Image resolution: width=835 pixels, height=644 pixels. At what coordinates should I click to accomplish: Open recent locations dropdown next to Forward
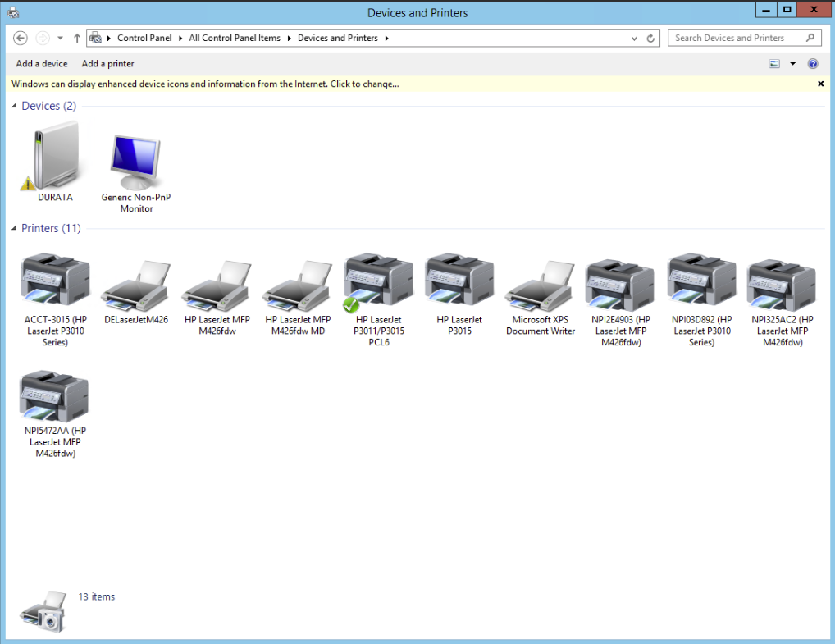click(61, 39)
